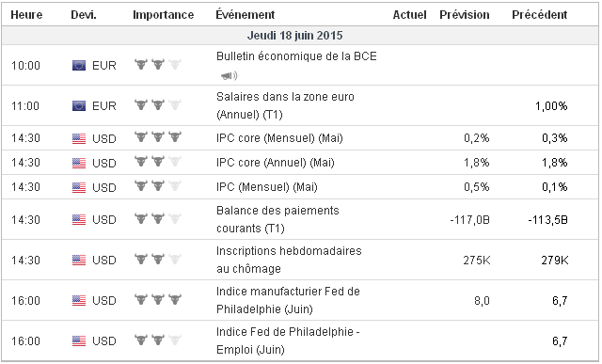Click the Jeudi 18 juin 2015 date row
602x364 pixels.
pos(300,36)
